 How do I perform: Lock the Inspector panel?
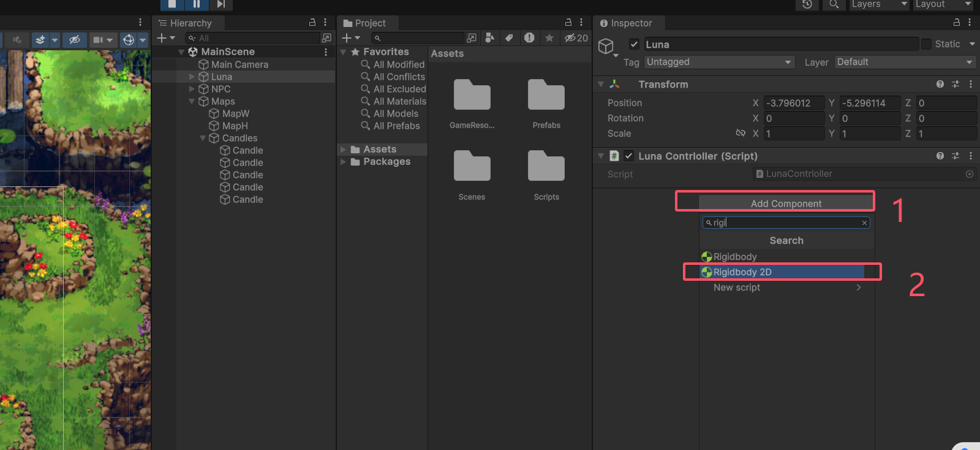tap(957, 22)
